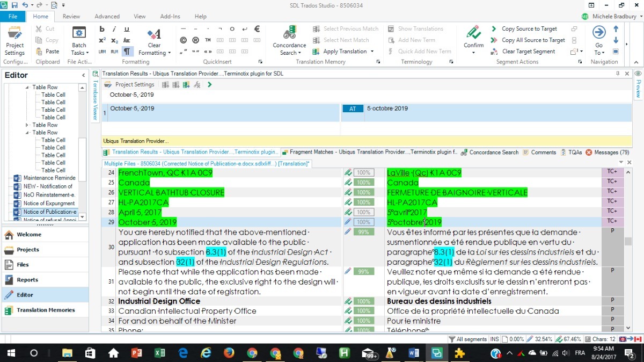
Task: Switch to the View ribbon tab
Action: click(x=140, y=17)
